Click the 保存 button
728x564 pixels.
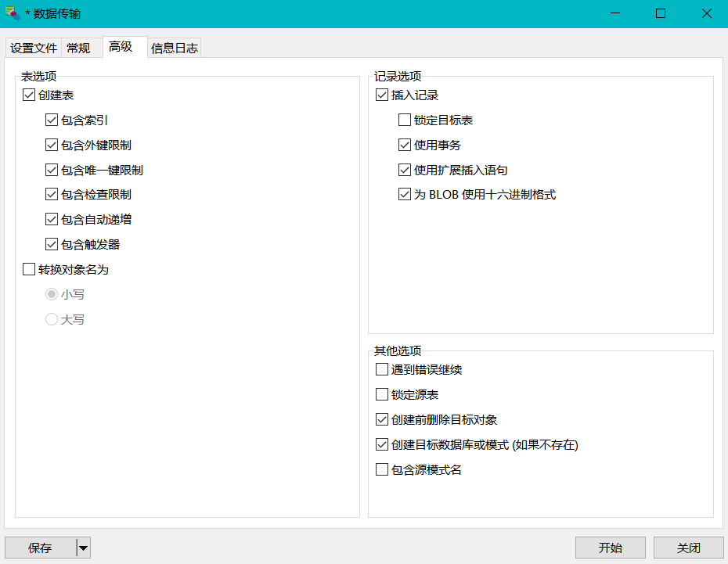click(x=39, y=548)
